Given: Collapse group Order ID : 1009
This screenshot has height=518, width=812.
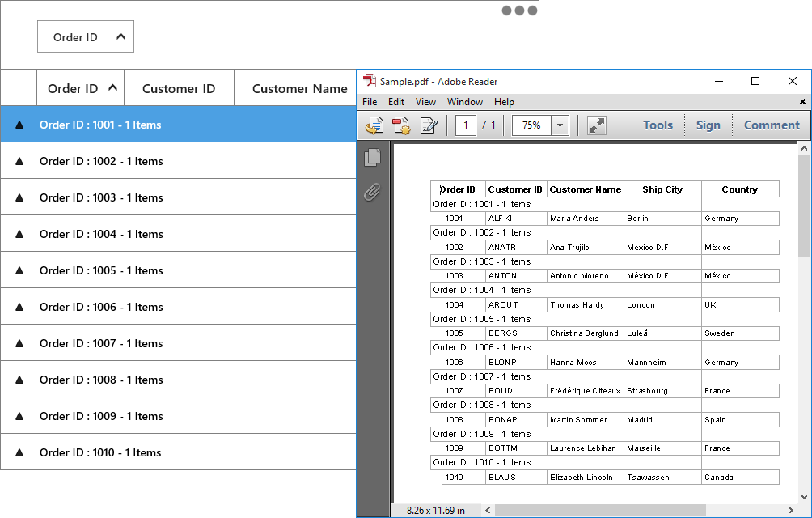Looking at the screenshot, I should [19, 416].
